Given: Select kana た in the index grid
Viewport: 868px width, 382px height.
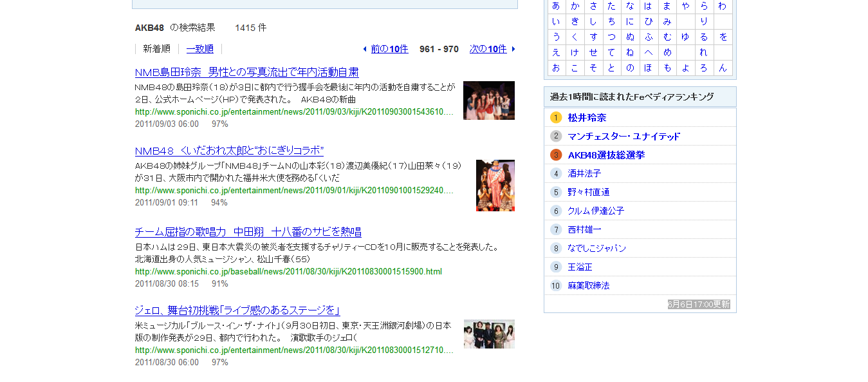Looking at the screenshot, I should (x=611, y=6).
